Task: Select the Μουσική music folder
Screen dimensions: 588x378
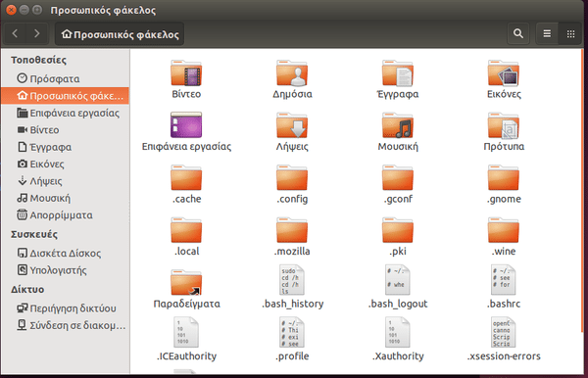Action: coord(398,125)
